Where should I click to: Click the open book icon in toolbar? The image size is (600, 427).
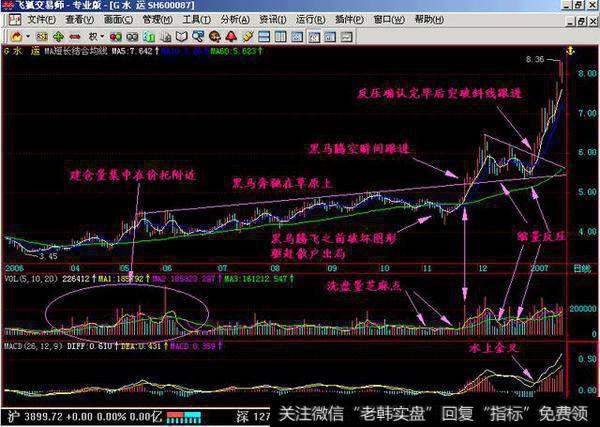click(x=182, y=35)
